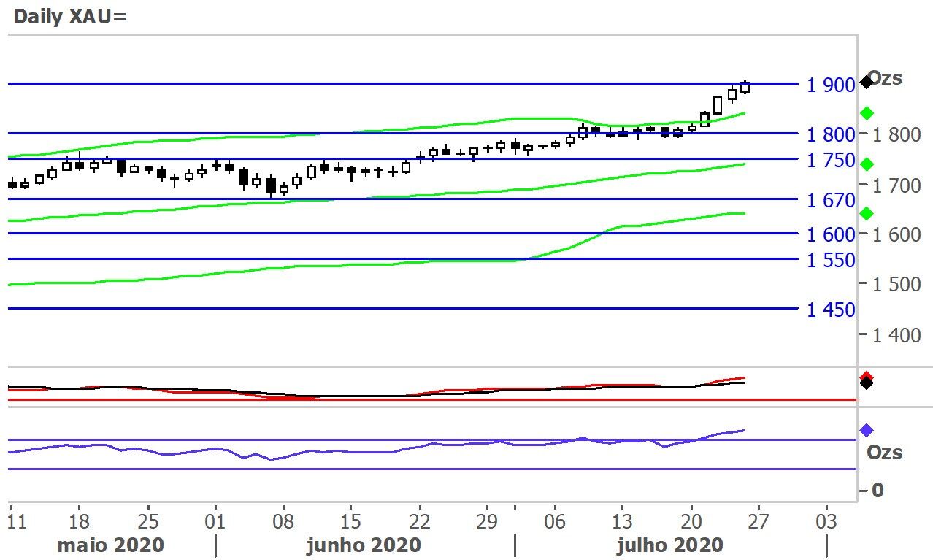This screenshot has height=560, width=933.
Task: Click date 01 on the time axis
Action: [x=216, y=523]
